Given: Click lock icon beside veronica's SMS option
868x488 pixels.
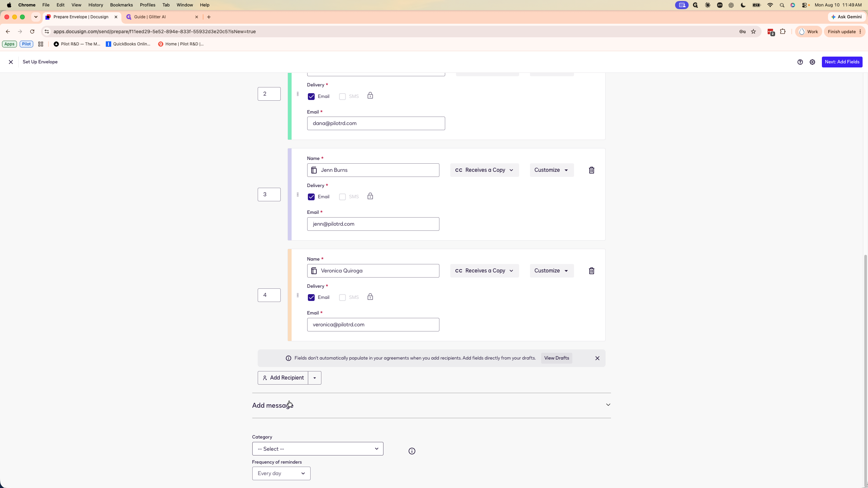Looking at the screenshot, I should coord(370,297).
